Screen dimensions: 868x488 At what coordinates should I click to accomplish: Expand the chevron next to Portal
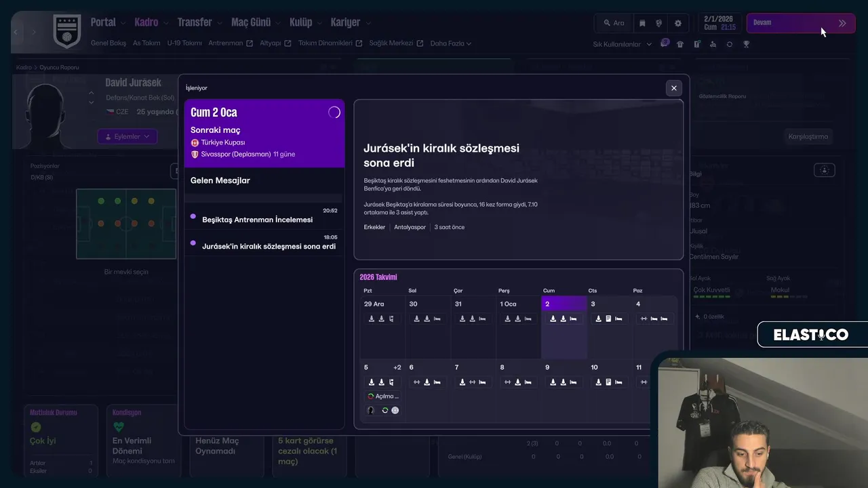123,23
